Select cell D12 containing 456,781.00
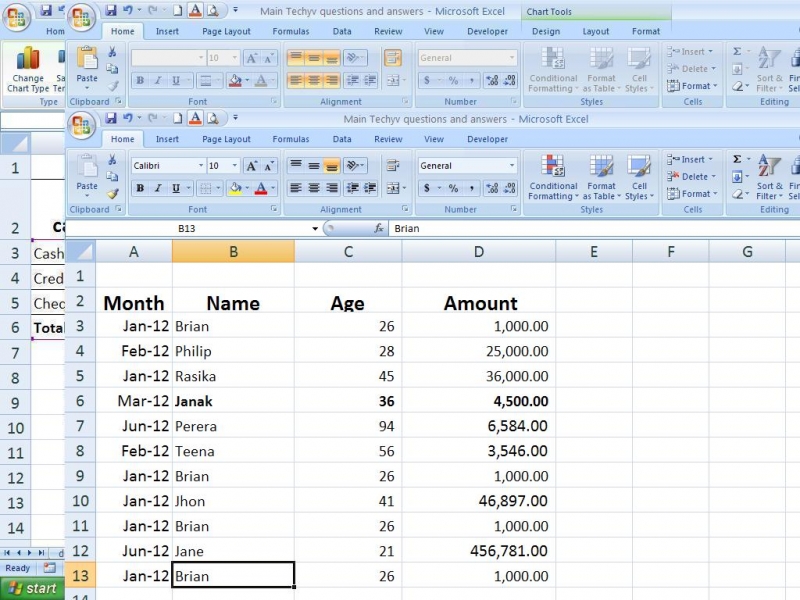This screenshot has width=800, height=600. click(x=478, y=551)
